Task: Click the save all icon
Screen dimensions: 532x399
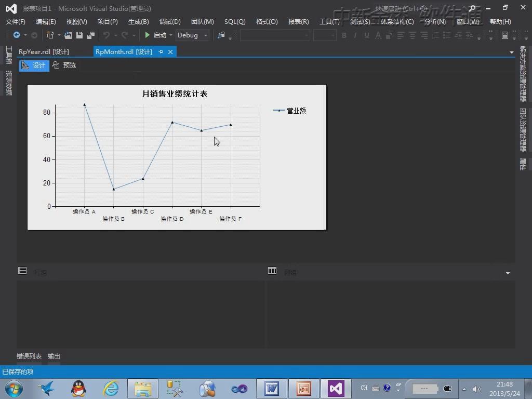Action: pos(90,35)
